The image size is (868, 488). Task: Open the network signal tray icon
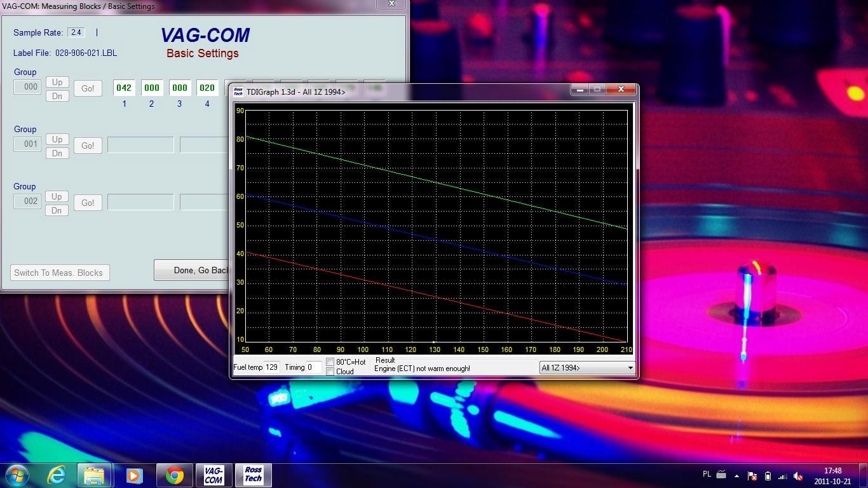783,476
